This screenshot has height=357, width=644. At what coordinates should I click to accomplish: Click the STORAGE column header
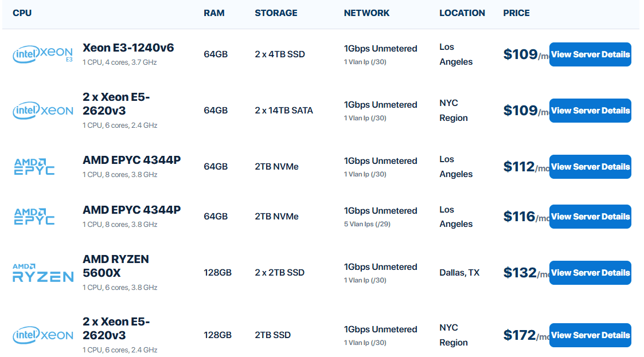(x=276, y=13)
